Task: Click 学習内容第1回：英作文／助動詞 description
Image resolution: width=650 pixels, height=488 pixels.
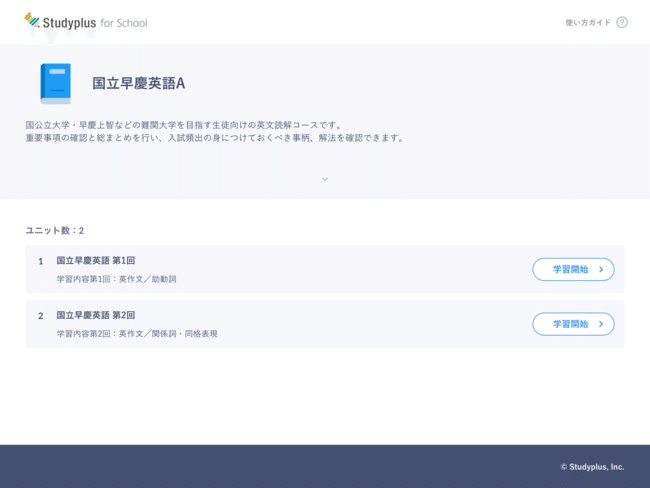Action: (x=116, y=279)
